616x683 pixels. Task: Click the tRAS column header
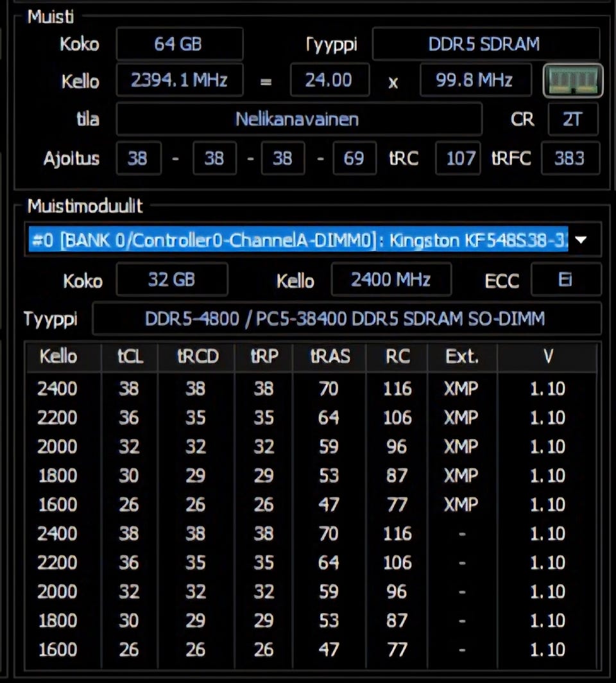[330, 357]
